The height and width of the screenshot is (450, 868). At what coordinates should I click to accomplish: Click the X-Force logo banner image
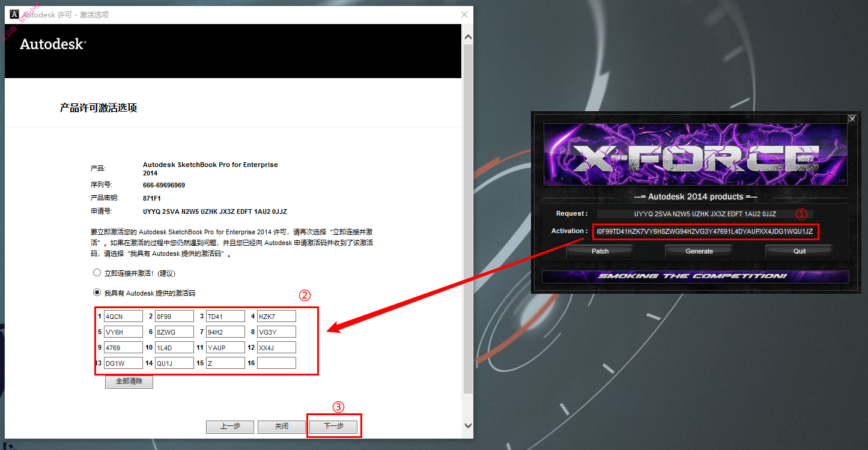[x=695, y=155]
